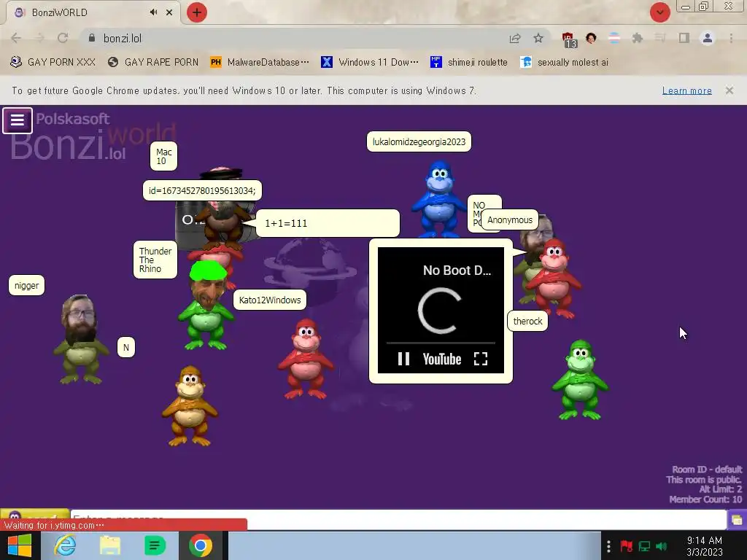This screenshot has width=747, height=560.
Task: Open the volume tray icon
Action: (x=661, y=546)
